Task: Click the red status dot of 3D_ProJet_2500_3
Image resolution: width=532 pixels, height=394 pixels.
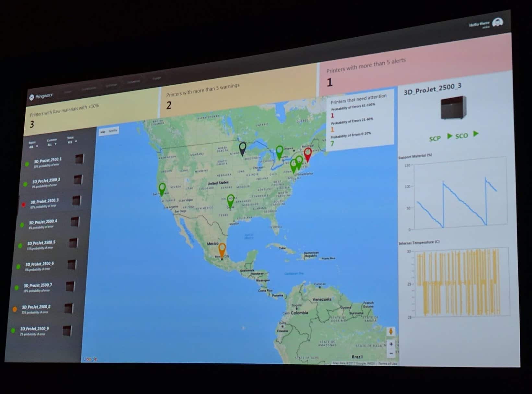Action: point(23,204)
